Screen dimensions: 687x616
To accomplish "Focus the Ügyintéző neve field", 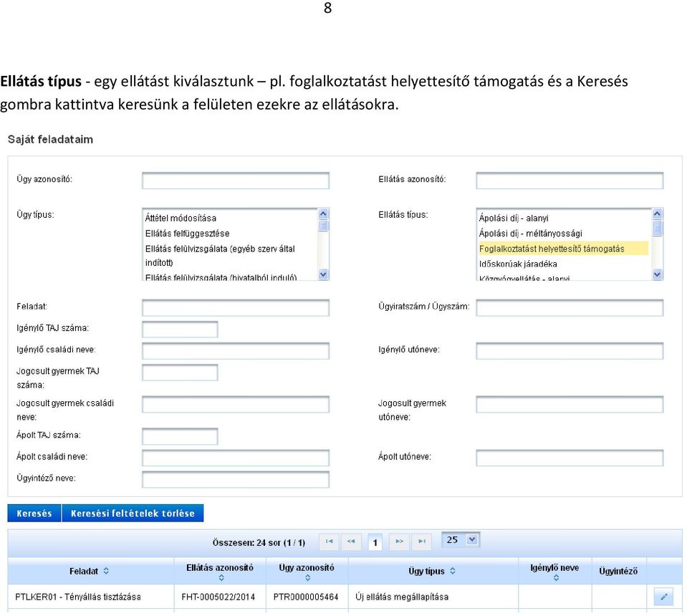I will [236, 479].
